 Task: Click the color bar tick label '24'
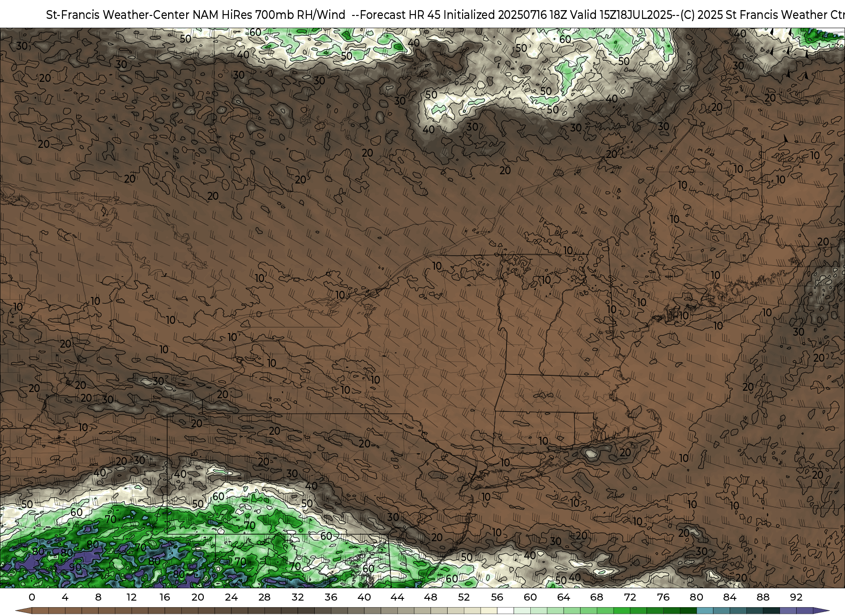(x=231, y=597)
